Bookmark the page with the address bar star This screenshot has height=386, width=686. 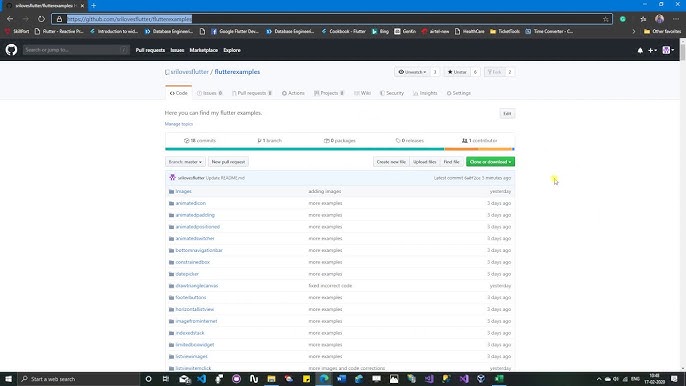tap(606, 19)
